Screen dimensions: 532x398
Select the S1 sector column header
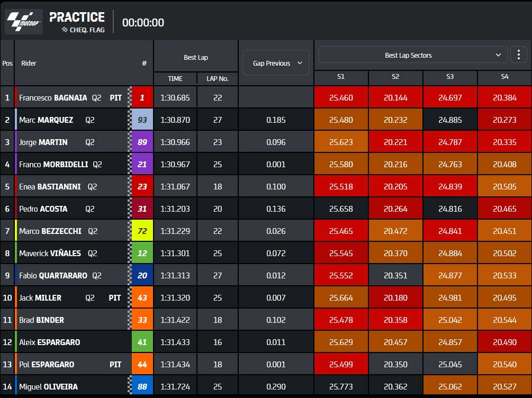click(341, 77)
